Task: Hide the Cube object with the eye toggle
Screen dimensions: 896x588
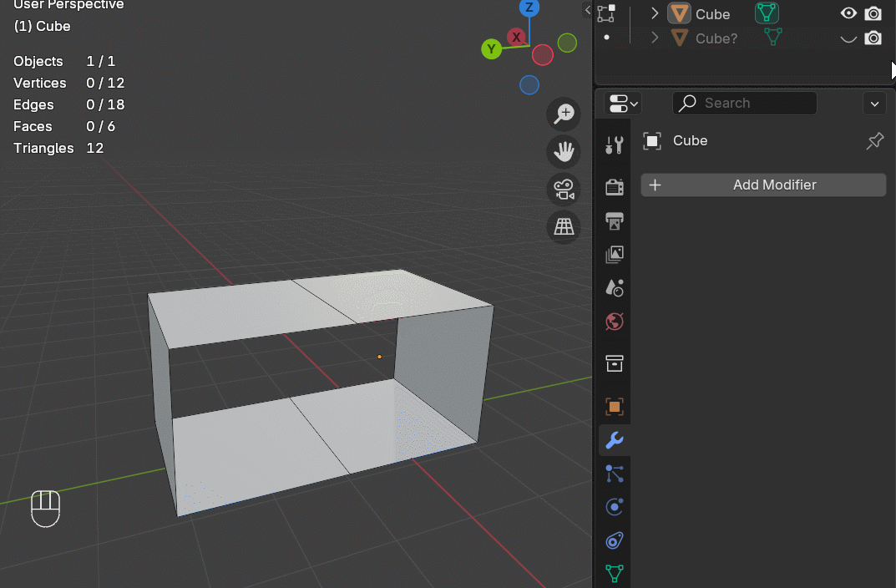Action: pyautogui.click(x=848, y=13)
